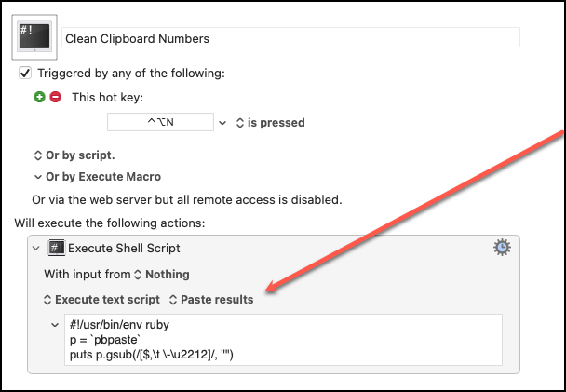Click the hot key field showing ⌃⌥N
The height and width of the screenshot is (392, 566).
tap(160, 122)
